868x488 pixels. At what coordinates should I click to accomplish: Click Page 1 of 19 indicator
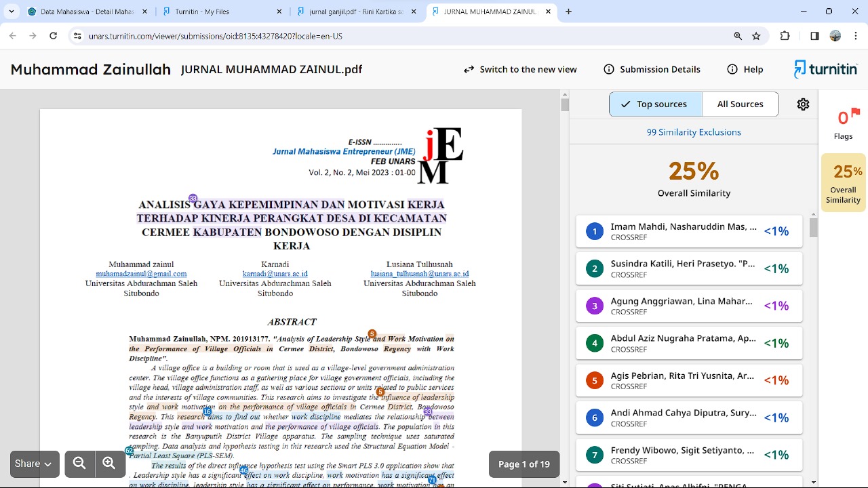(x=524, y=464)
